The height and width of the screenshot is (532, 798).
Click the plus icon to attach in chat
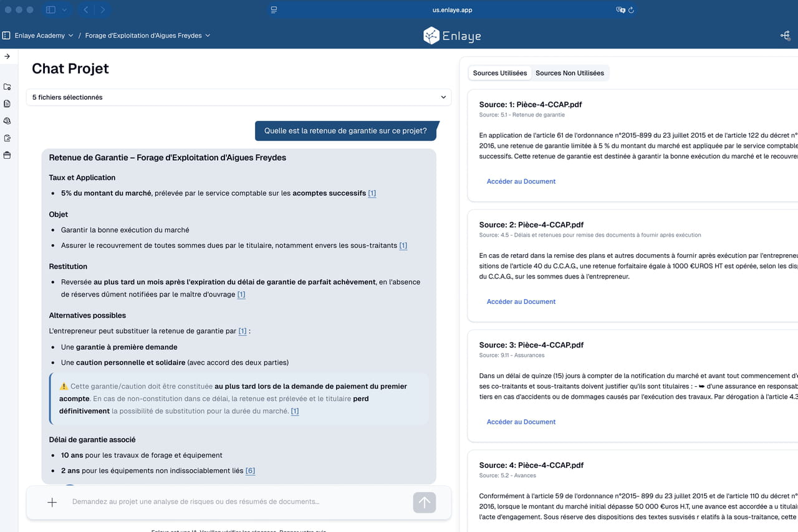[x=52, y=502]
